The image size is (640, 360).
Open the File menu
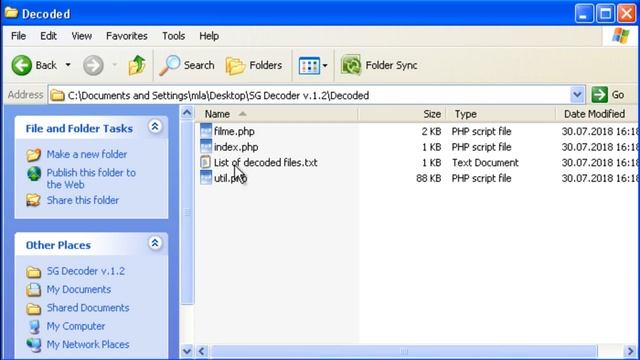click(x=18, y=36)
